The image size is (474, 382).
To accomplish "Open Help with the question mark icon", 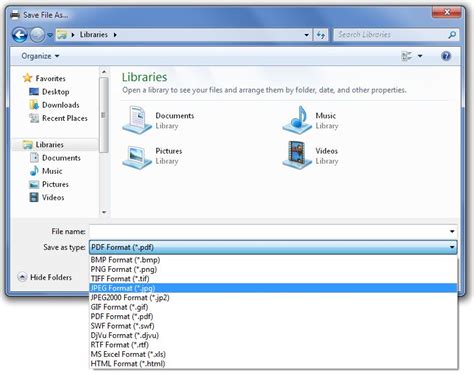I will (x=446, y=56).
